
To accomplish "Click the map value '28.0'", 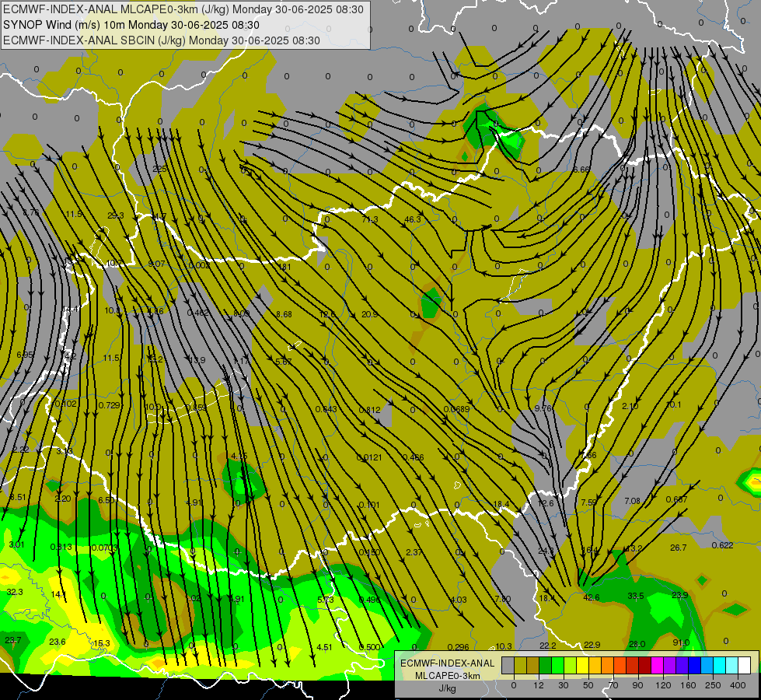I will (637, 644).
